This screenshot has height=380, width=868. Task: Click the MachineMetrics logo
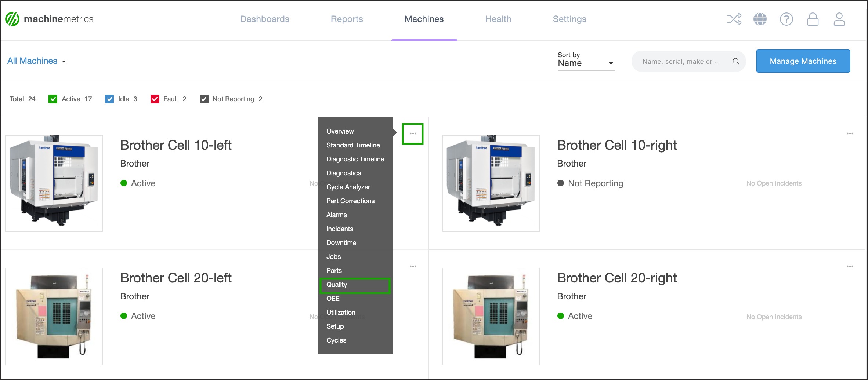(49, 19)
